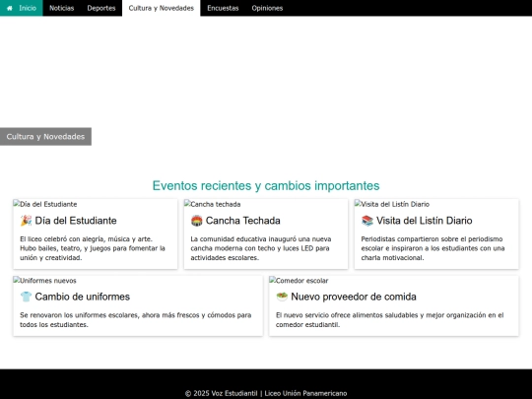Click the footer copyright text Voz Estudiantil
The width and height of the screenshot is (532, 399).
tap(266, 393)
